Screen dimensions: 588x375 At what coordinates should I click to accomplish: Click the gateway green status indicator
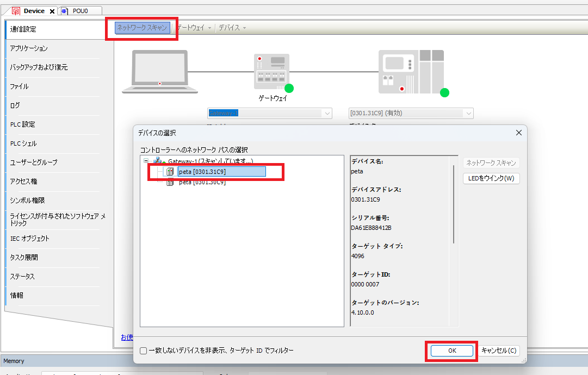click(x=289, y=89)
